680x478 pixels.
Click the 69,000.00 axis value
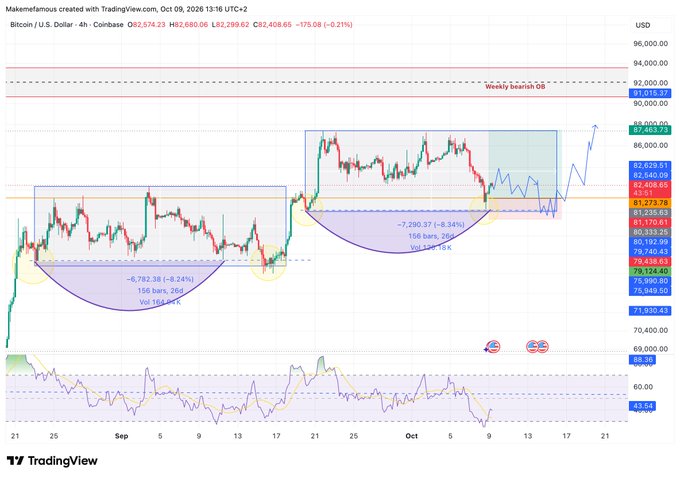click(651, 349)
